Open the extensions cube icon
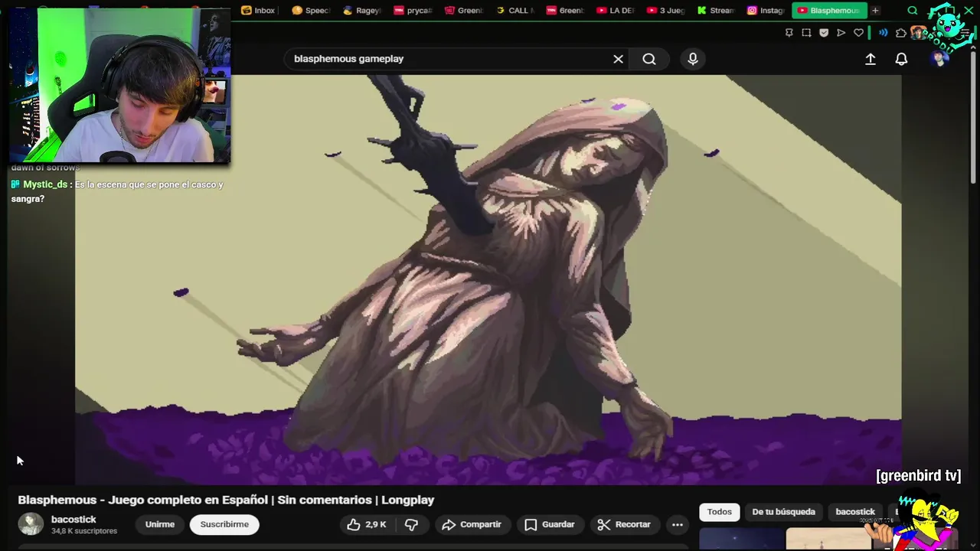The width and height of the screenshot is (980, 551). coord(901,33)
